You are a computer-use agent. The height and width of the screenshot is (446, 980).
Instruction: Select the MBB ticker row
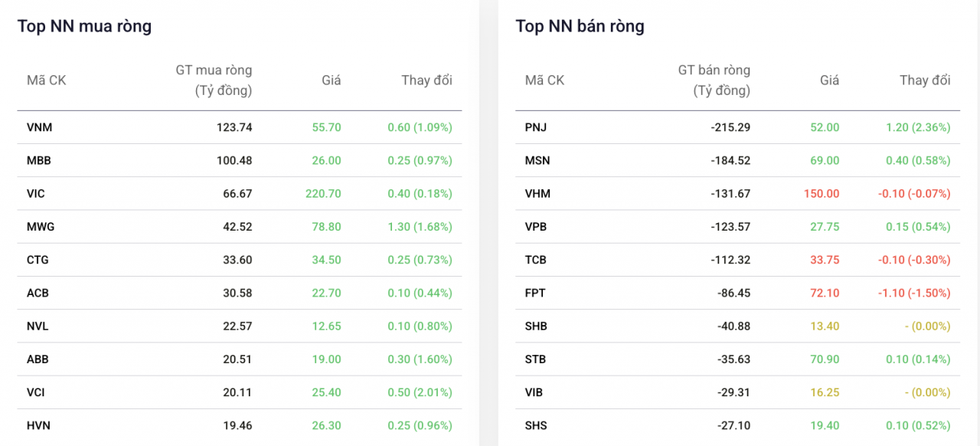pos(240,160)
